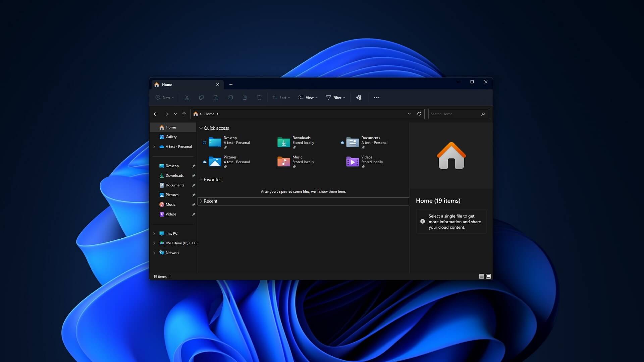
Task: Click the Delete toolbar icon
Action: click(259, 97)
